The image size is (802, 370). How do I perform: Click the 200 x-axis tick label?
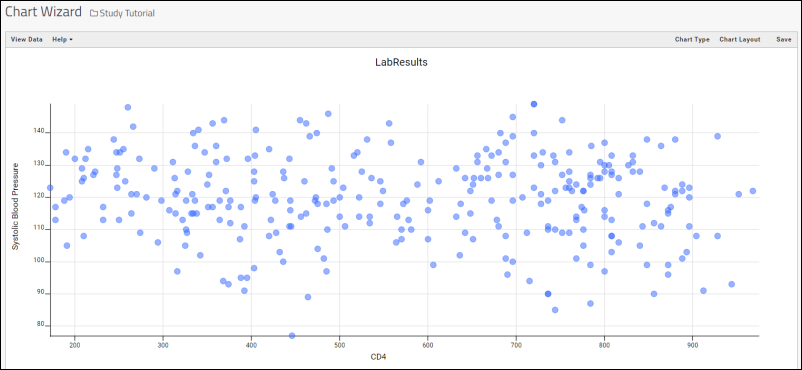(x=75, y=344)
